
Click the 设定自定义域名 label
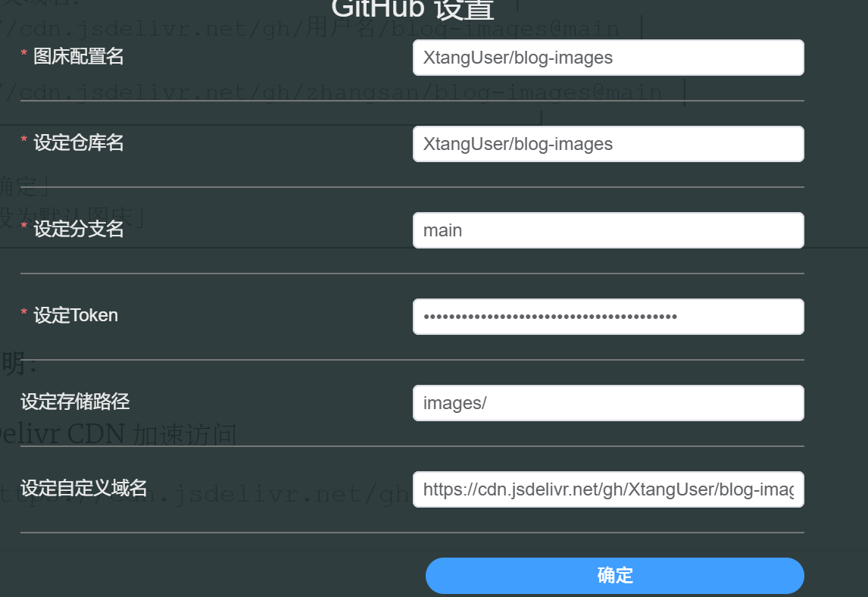tap(84, 489)
